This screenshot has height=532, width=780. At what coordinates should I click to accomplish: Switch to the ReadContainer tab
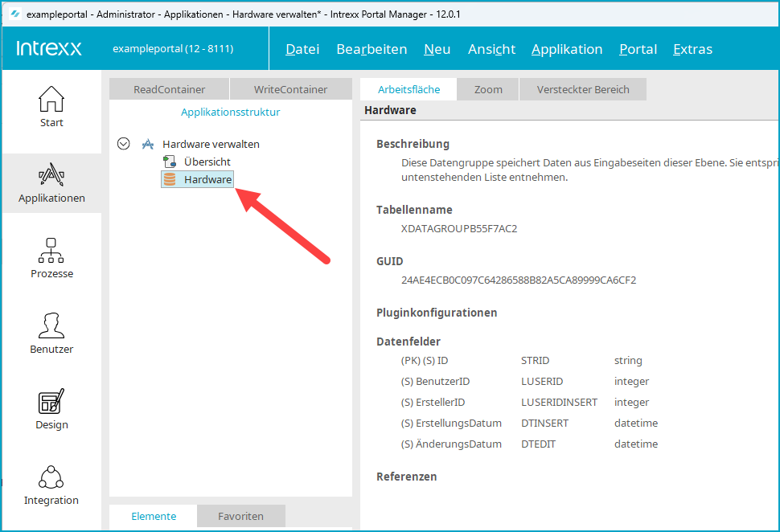(169, 89)
